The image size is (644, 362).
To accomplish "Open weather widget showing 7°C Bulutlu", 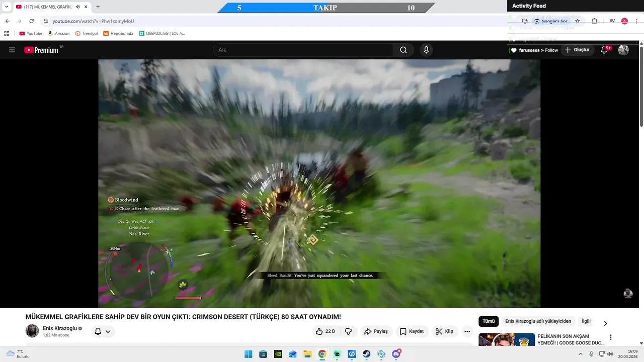I will coord(18,354).
